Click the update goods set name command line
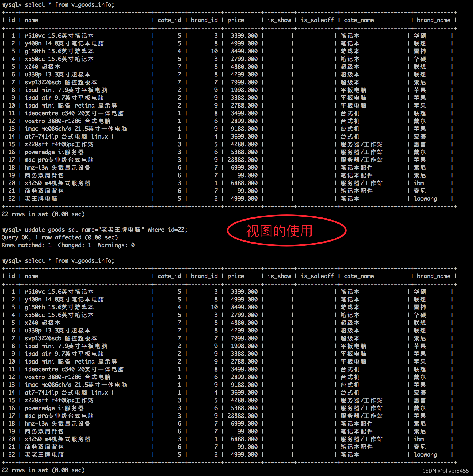This screenshot has width=473, height=476. [x=94, y=230]
